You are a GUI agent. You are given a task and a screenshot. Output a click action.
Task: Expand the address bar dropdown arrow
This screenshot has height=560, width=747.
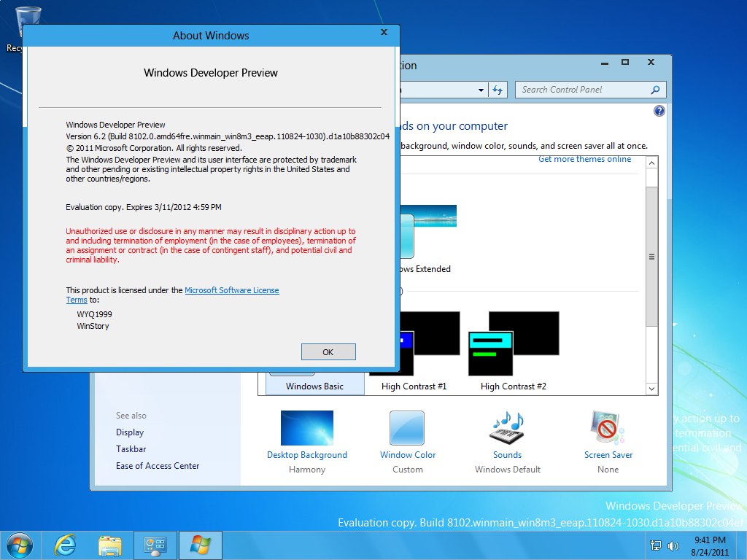(481, 90)
